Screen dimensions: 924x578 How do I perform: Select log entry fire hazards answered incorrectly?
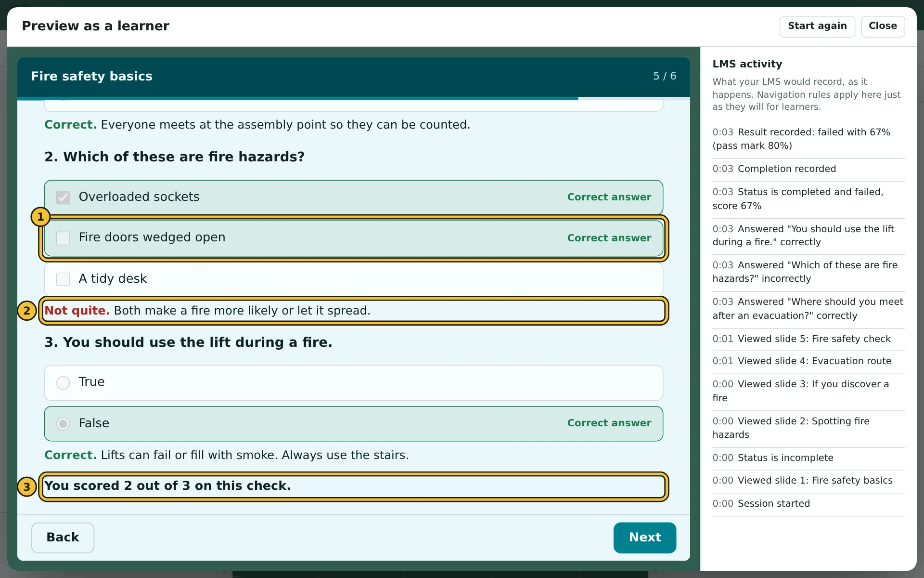[x=808, y=272]
